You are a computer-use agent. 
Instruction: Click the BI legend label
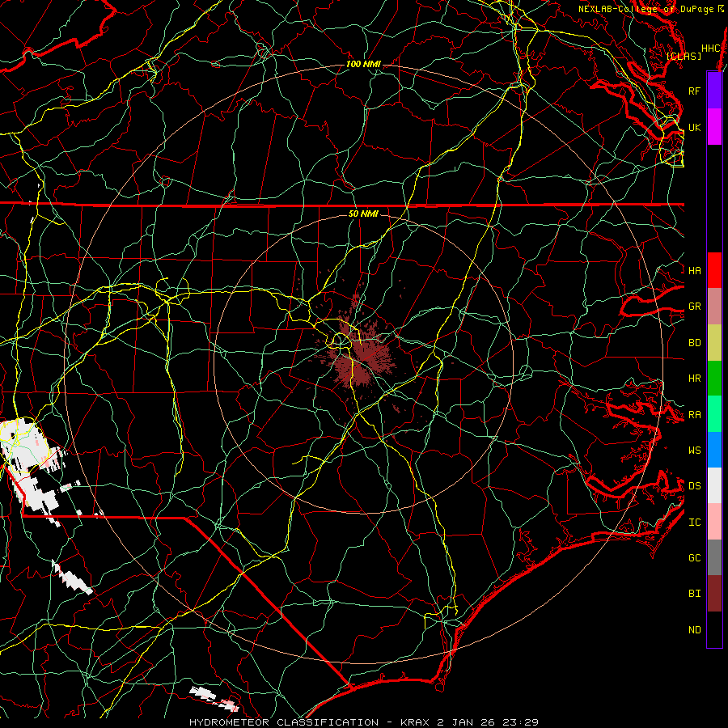pos(694,594)
